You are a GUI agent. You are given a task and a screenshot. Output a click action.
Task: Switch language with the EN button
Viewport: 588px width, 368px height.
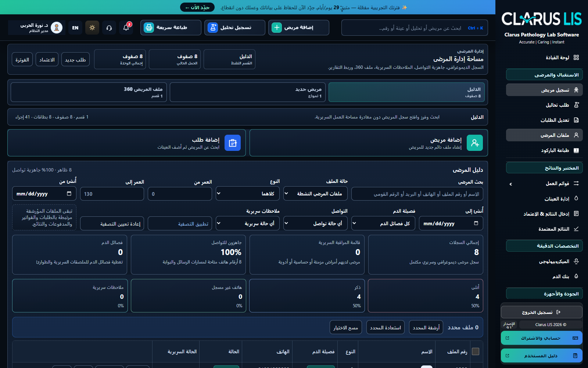pyautogui.click(x=75, y=28)
